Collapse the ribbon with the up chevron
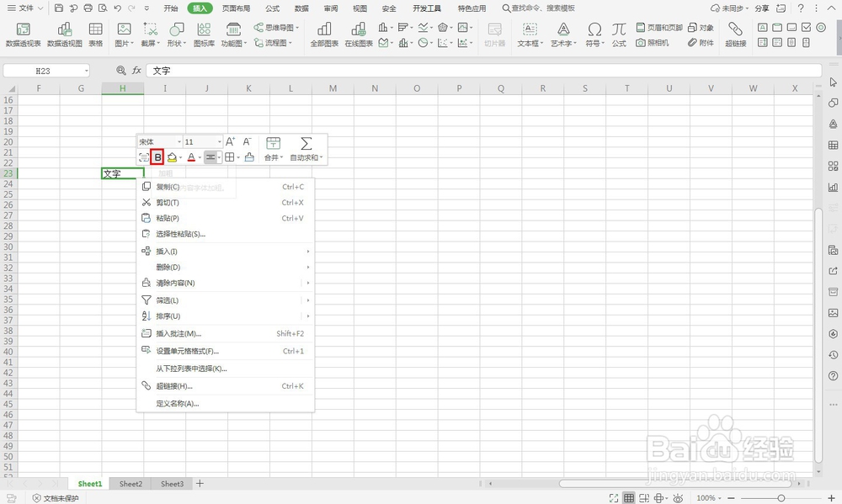Screen dimensions: 842x504 pos(831,8)
